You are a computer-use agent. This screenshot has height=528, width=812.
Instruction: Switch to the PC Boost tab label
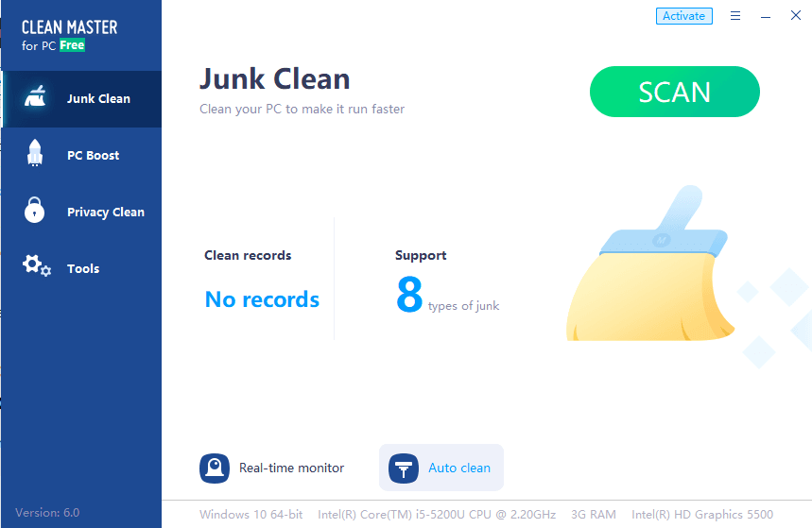93,156
